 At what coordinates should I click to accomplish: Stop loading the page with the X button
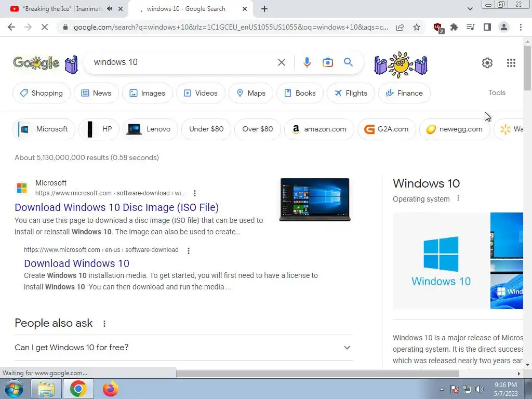point(45,27)
